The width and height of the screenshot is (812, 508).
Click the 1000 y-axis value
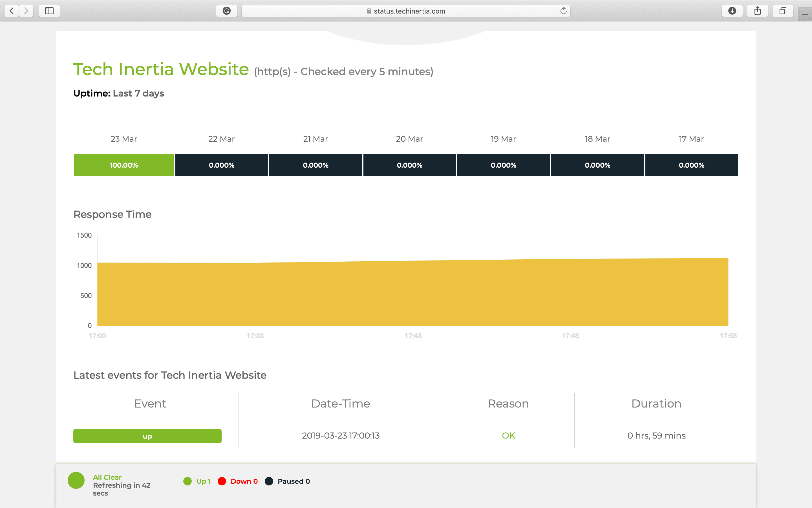pyautogui.click(x=84, y=265)
